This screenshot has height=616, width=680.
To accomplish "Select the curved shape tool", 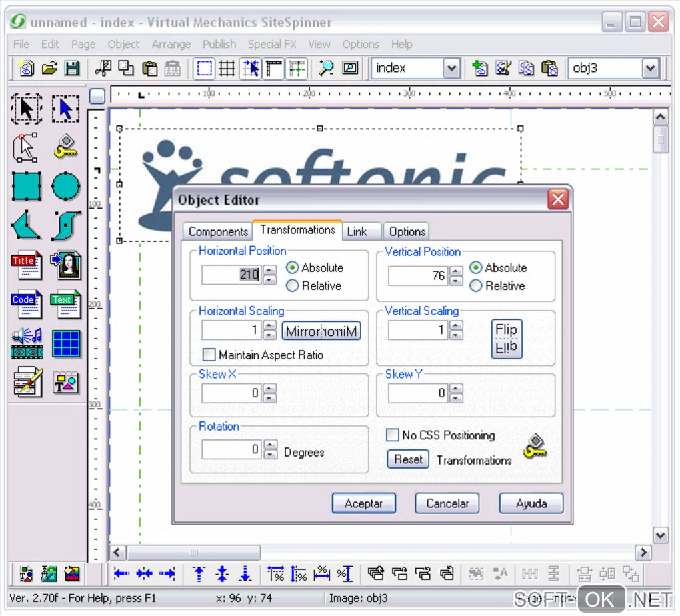I will point(65,225).
